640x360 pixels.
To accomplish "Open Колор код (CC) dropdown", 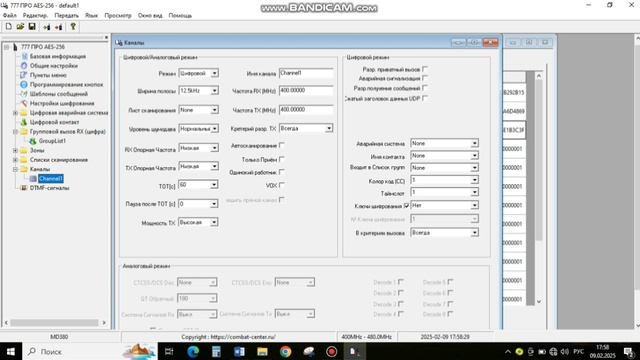I will point(474,180).
